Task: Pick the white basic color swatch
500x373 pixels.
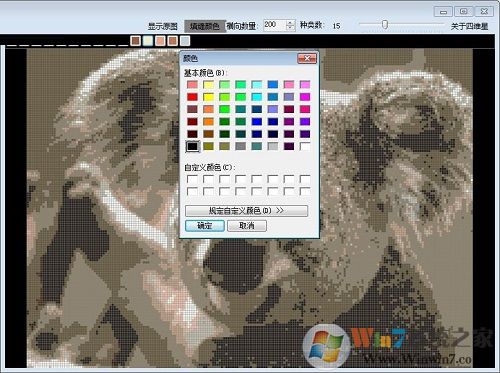Action: pyautogui.click(x=305, y=146)
